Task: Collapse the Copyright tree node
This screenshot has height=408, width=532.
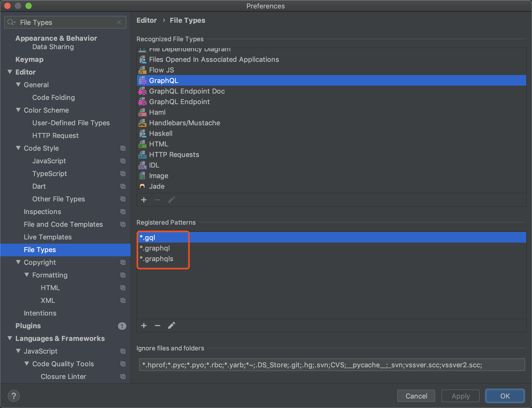Action: (18, 262)
